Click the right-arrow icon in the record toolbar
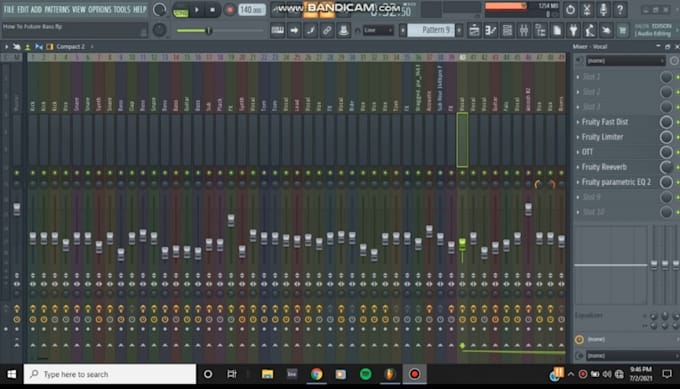 294,30
